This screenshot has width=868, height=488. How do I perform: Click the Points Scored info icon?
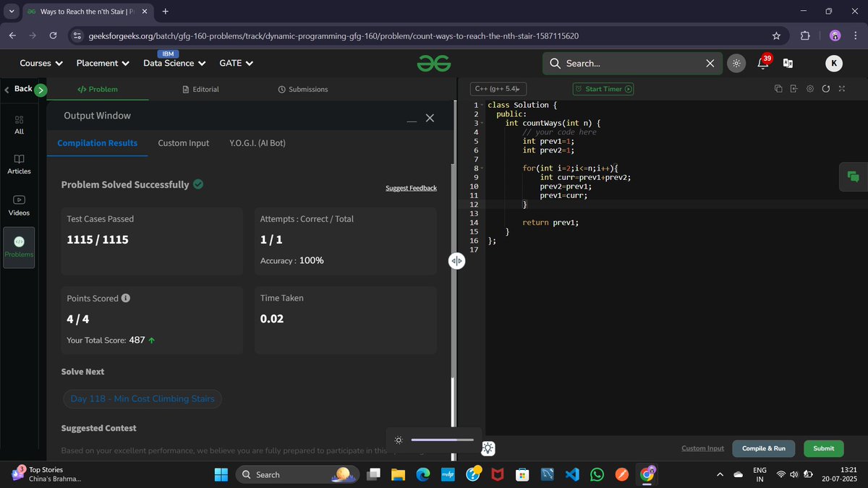(126, 298)
